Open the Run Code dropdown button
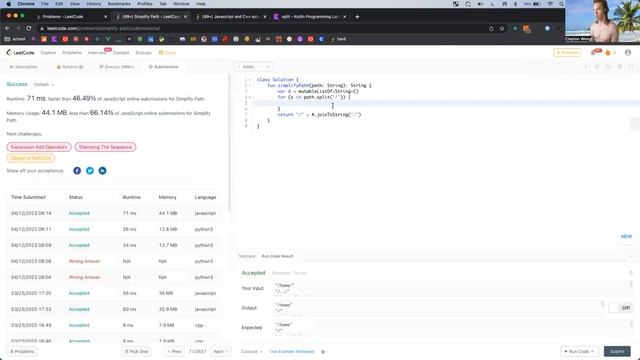This screenshot has width=640, height=360. click(579, 351)
